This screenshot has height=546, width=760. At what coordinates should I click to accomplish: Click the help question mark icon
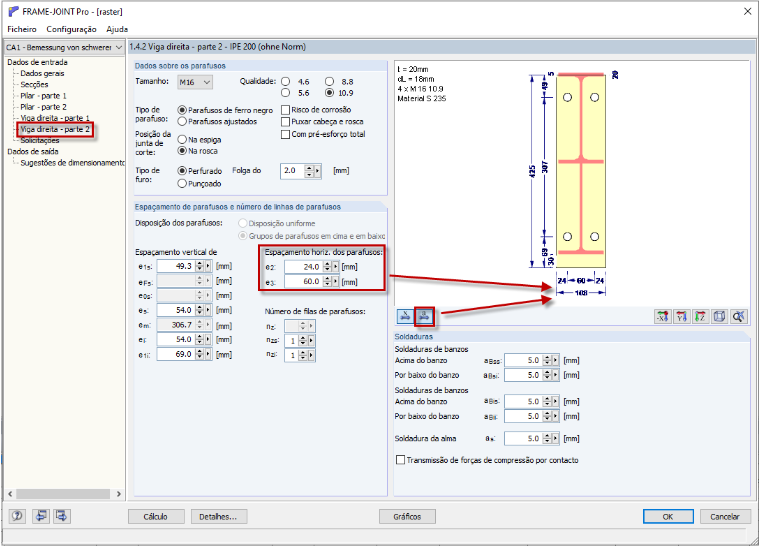click(x=17, y=516)
